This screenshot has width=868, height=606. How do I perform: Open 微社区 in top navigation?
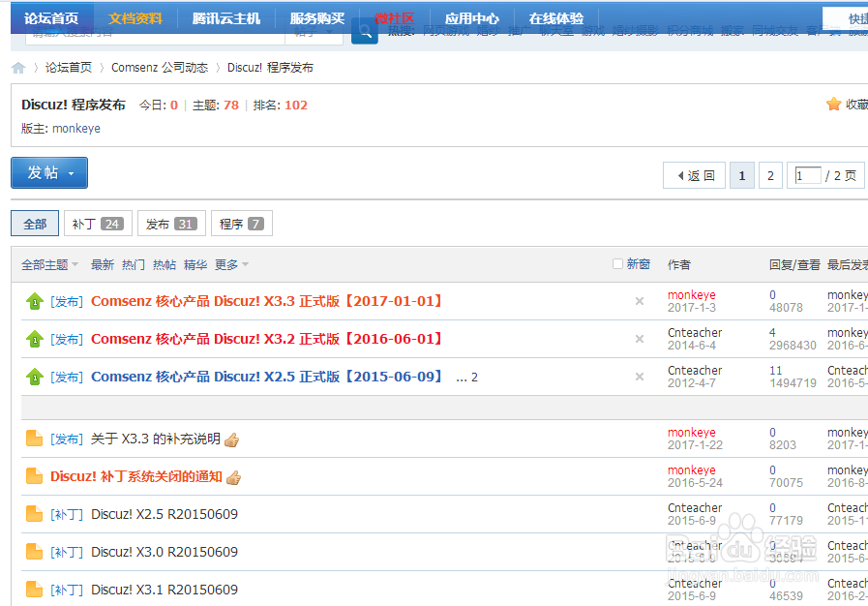[x=394, y=18]
